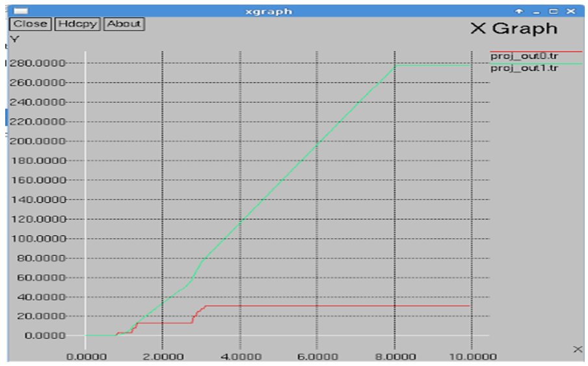Click the Y axis label
This screenshot has width=588, height=366.
tap(15, 38)
